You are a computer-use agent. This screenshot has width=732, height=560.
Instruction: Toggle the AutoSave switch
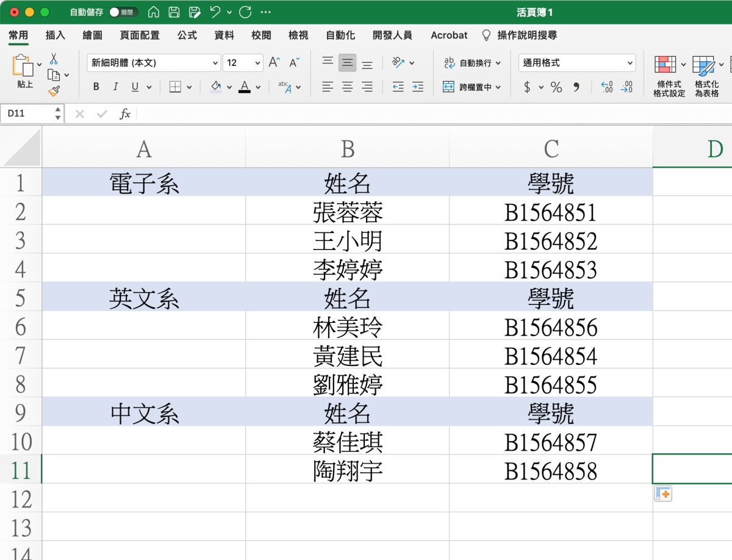[123, 12]
